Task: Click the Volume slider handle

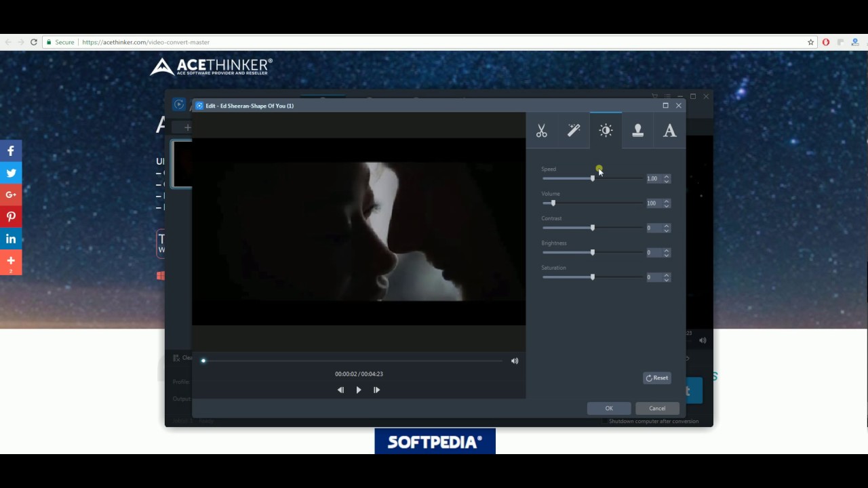Action: [553, 203]
